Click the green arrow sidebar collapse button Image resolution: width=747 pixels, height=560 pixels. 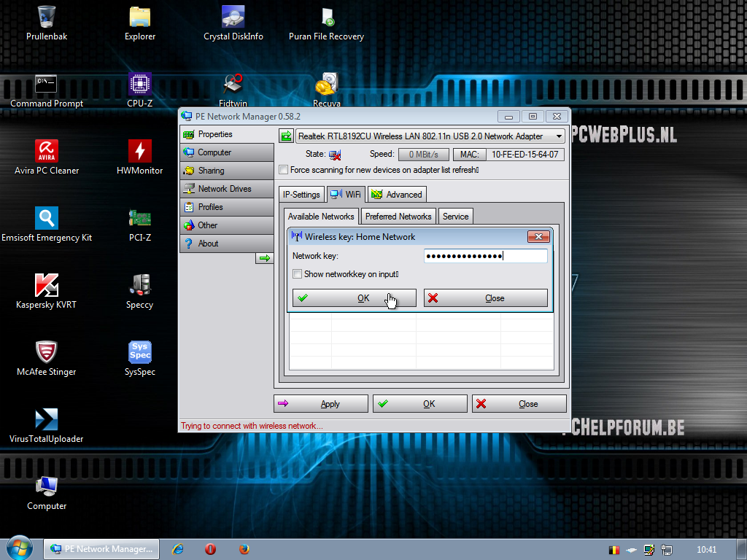264,258
